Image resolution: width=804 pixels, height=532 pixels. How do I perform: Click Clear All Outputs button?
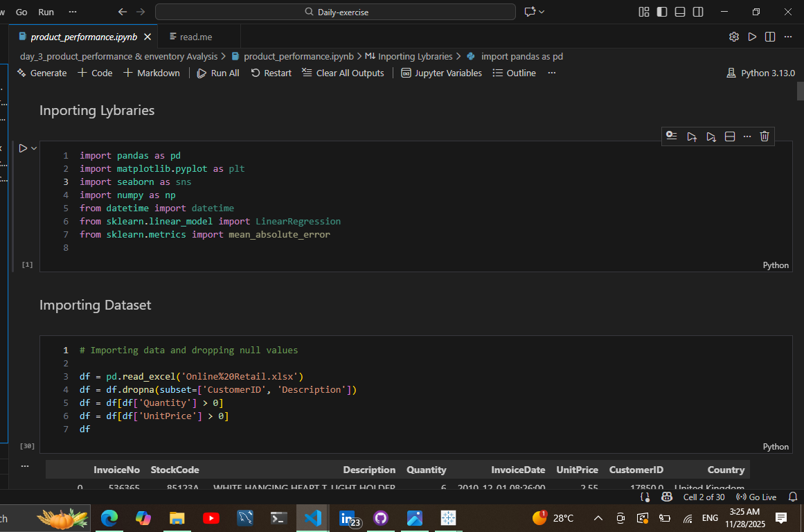(x=343, y=73)
